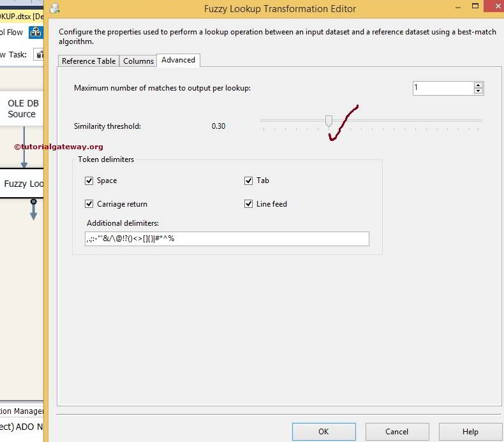Click the Similarity threshold value 0.30
Viewport: 504px width, 442px height.
(218, 126)
